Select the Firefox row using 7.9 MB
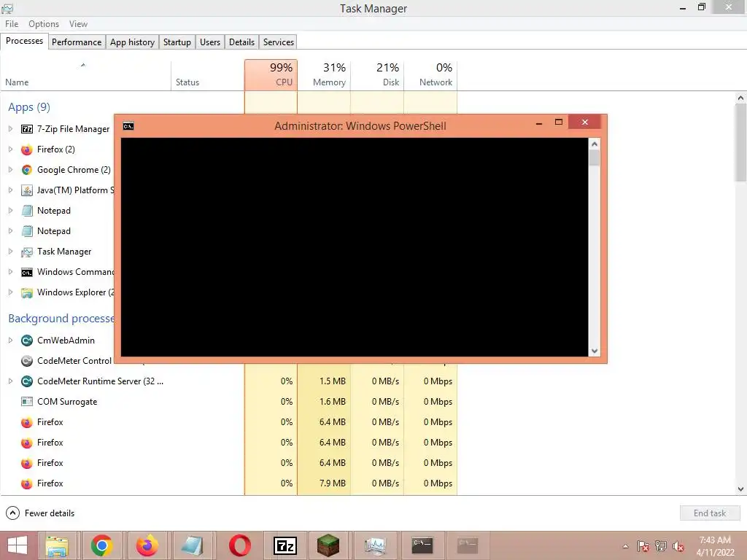Image resolution: width=747 pixels, height=560 pixels. [x=228, y=483]
